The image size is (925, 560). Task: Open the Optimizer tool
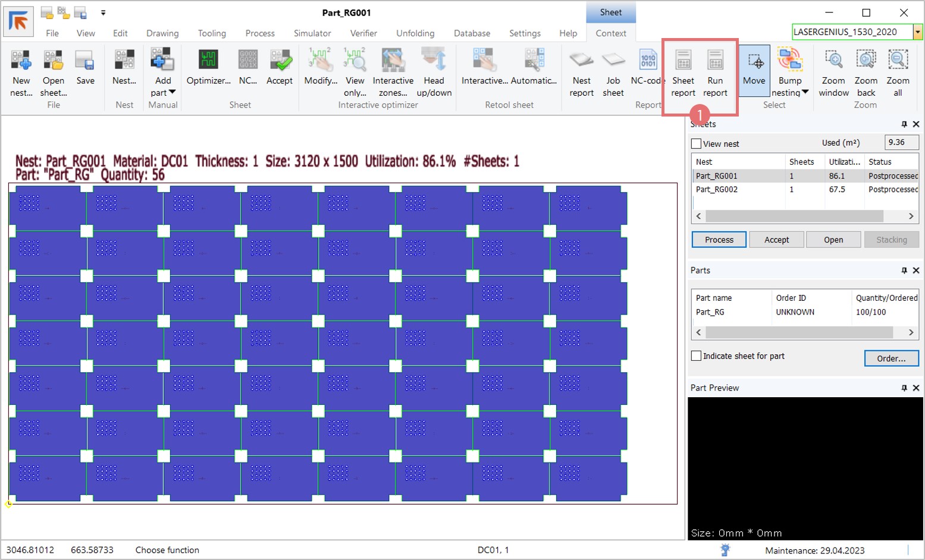(x=208, y=61)
